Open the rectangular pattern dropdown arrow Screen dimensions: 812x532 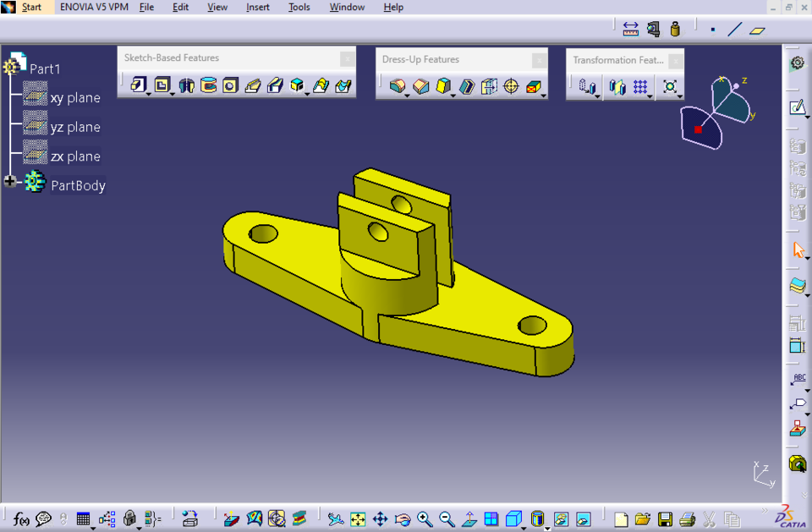pos(650,95)
